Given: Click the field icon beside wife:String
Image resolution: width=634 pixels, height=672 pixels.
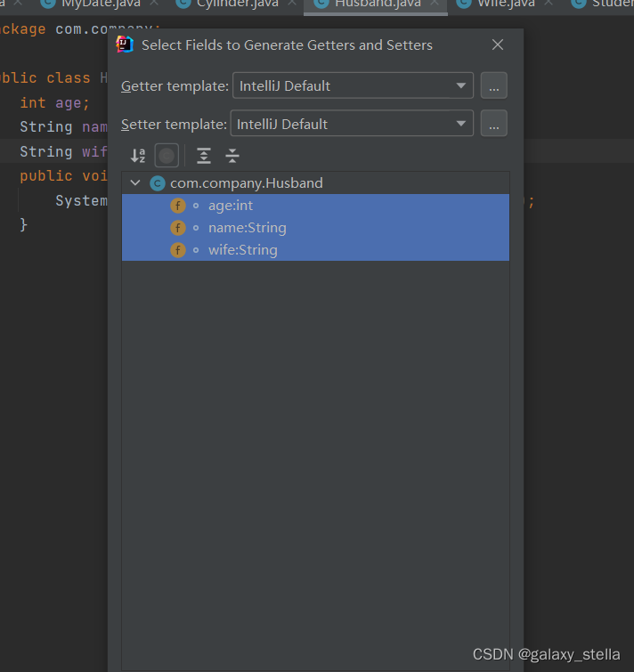Looking at the screenshot, I should click(178, 250).
